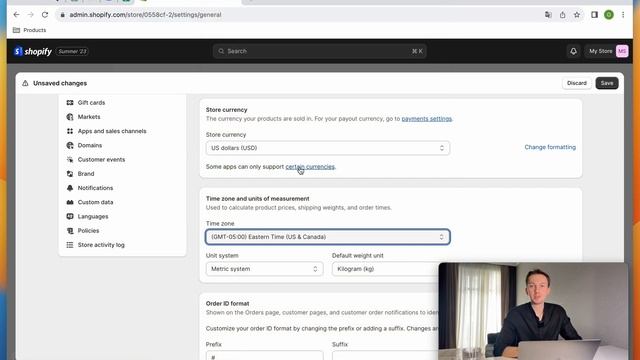Open Policies settings page
This screenshot has width=640, height=360.
89,231
